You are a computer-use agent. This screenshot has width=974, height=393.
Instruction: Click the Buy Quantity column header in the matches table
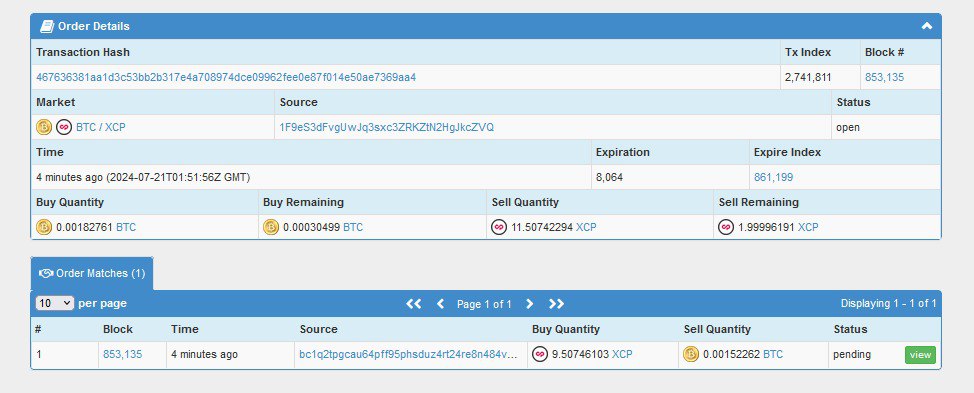pyautogui.click(x=566, y=329)
